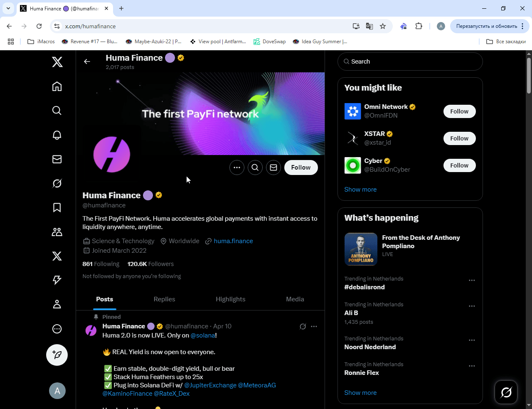
Task: Compose a new post button
Action: pyautogui.click(x=57, y=355)
